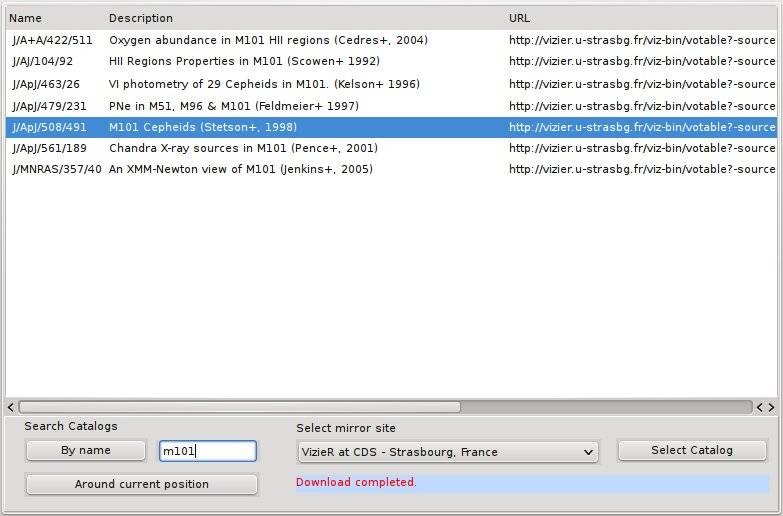
Task: Click horizontal scrollbar left arrow at far left
Action: [x=11, y=408]
